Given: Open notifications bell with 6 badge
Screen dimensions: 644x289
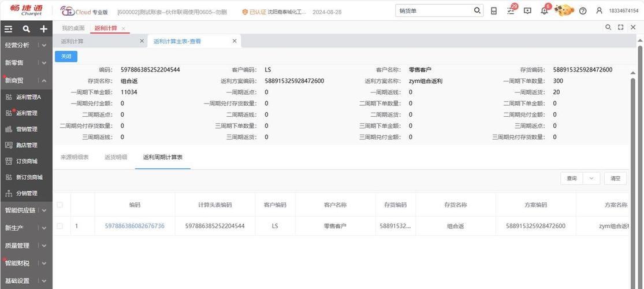Looking at the screenshot, I should coord(545,10).
